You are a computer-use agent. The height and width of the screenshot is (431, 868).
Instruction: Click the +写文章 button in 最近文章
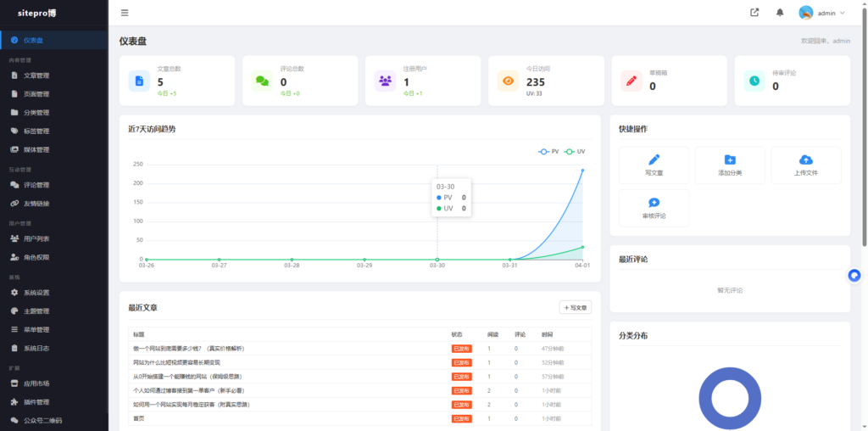click(576, 307)
